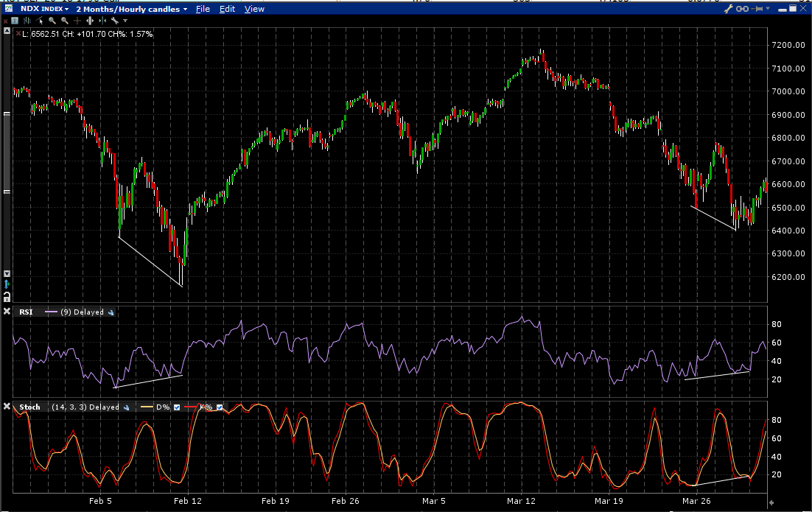Toggle the D% line checkbox
Screen dimensions: 812x512
177,407
